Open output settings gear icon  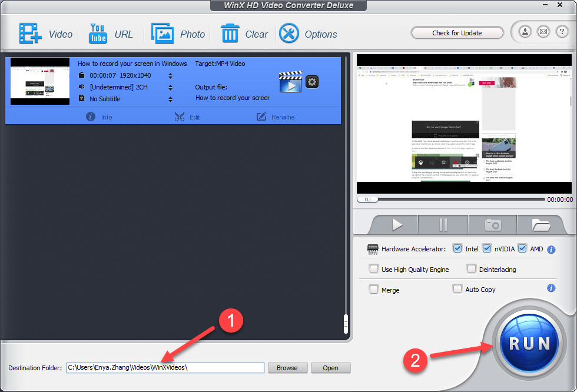pos(312,82)
